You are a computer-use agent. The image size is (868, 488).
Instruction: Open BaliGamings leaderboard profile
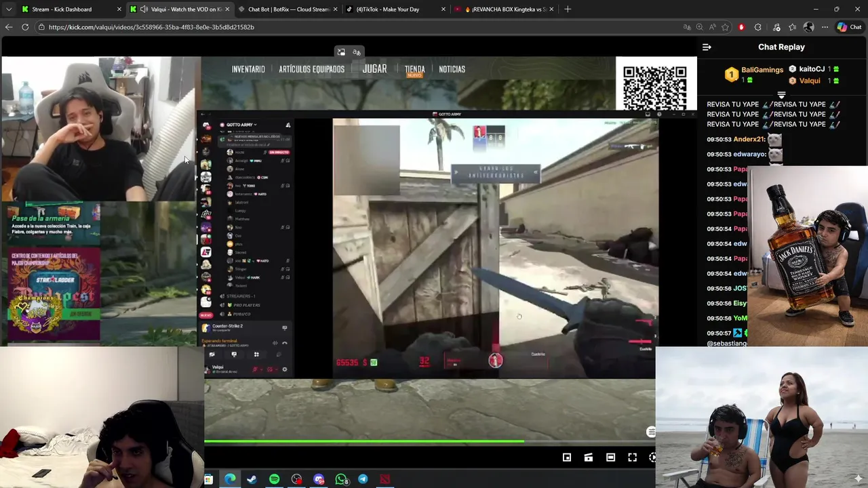tap(762, 70)
